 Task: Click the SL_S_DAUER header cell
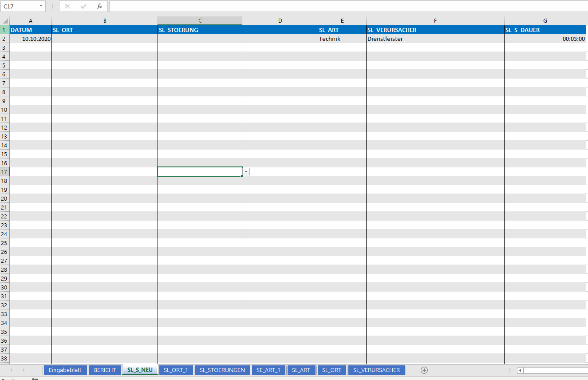[x=545, y=30]
